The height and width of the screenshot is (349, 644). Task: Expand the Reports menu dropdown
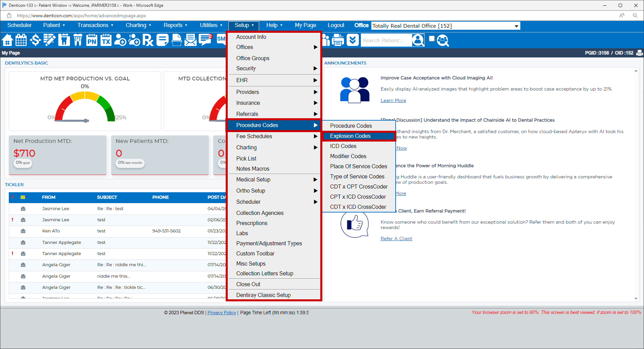coord(175,25)
